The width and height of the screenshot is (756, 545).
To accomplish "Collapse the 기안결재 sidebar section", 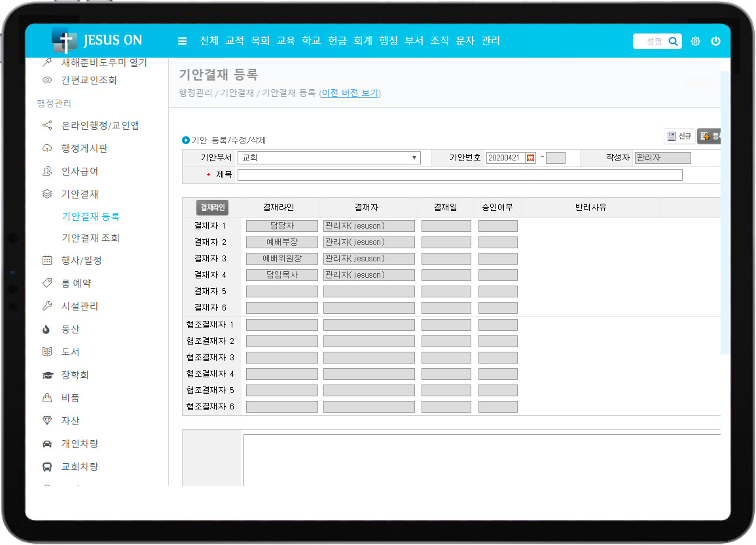I will (79, 194).
